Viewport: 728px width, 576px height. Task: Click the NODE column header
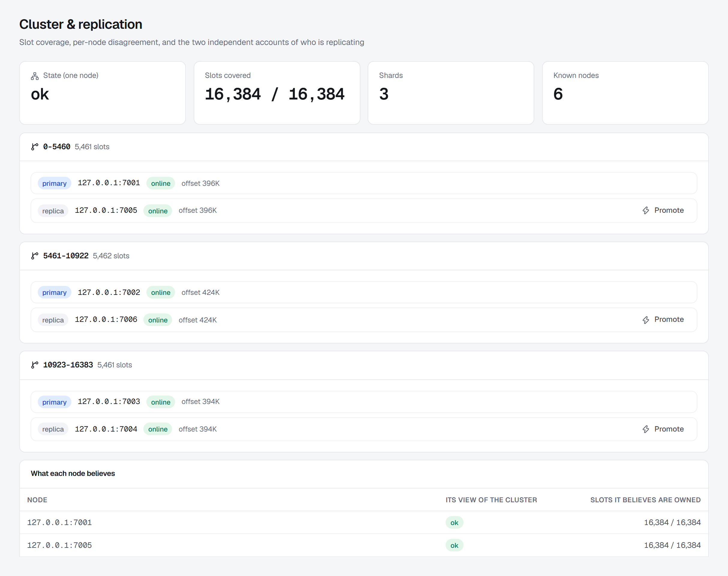(x=37, y=500)
